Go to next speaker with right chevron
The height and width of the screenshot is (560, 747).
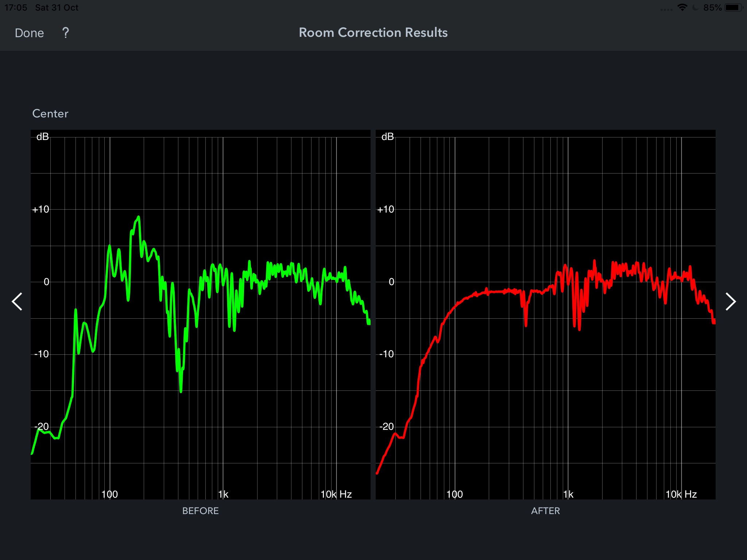[x=730, y=302]
